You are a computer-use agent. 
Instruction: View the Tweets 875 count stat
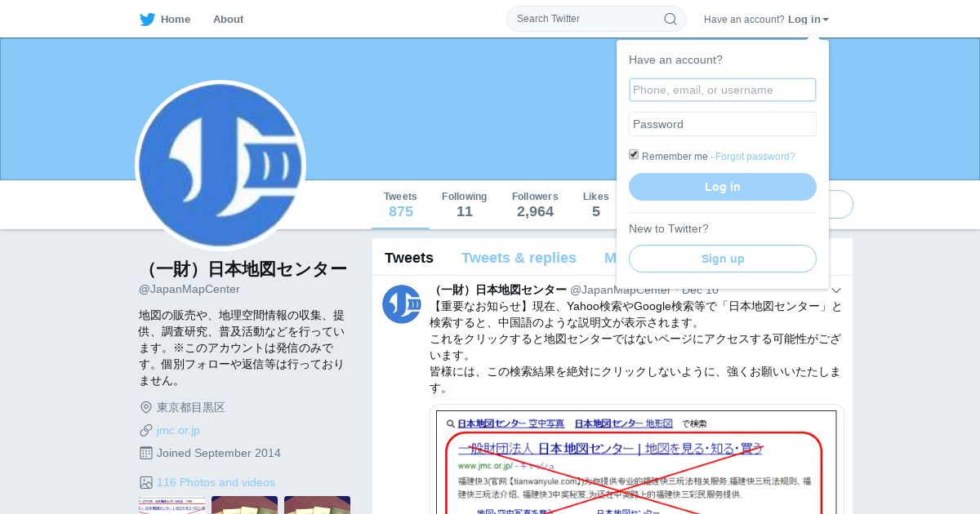(400, 205)
